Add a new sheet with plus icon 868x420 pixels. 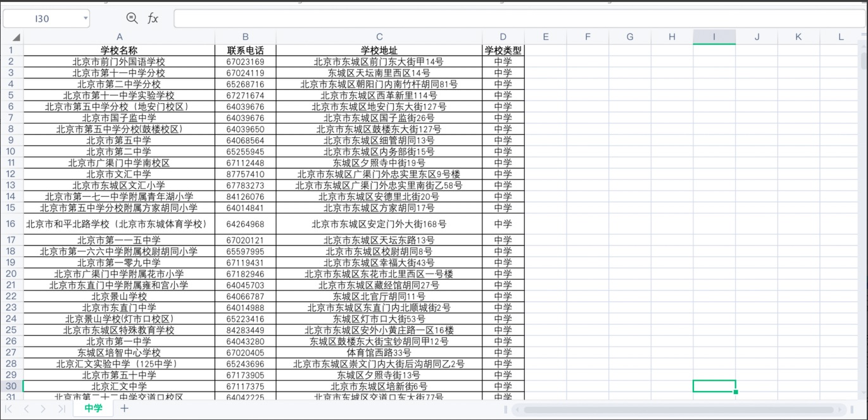[125, 409]
